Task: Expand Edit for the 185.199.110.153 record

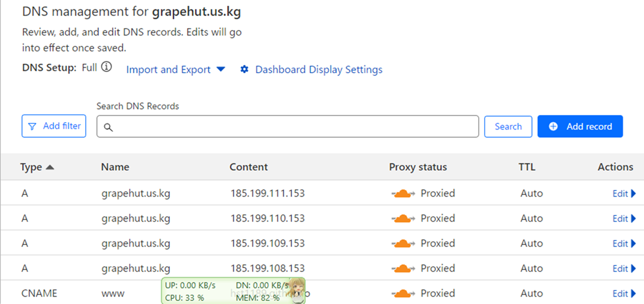Action: pos(624,219)
